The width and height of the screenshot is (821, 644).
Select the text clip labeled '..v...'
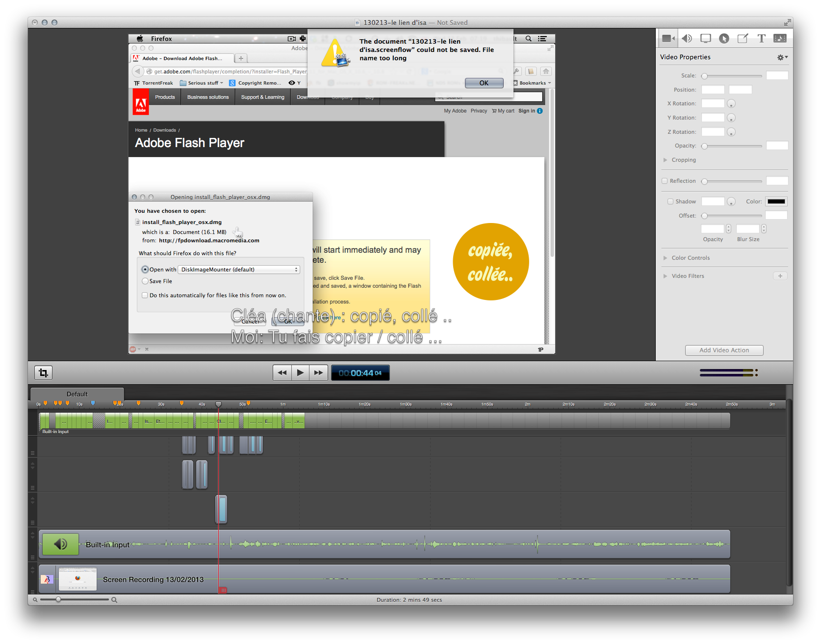(x=298, y=421)
